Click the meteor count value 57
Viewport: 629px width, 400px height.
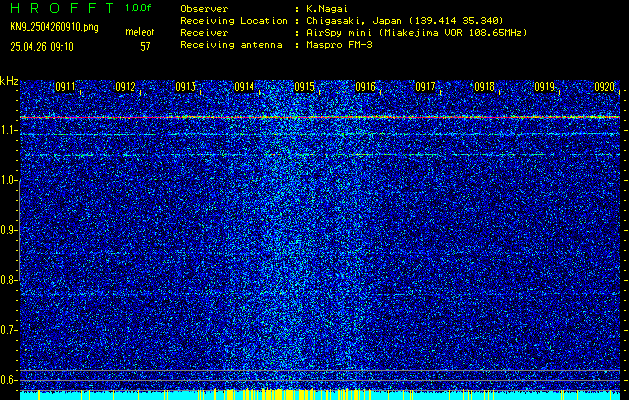[145, 47]
